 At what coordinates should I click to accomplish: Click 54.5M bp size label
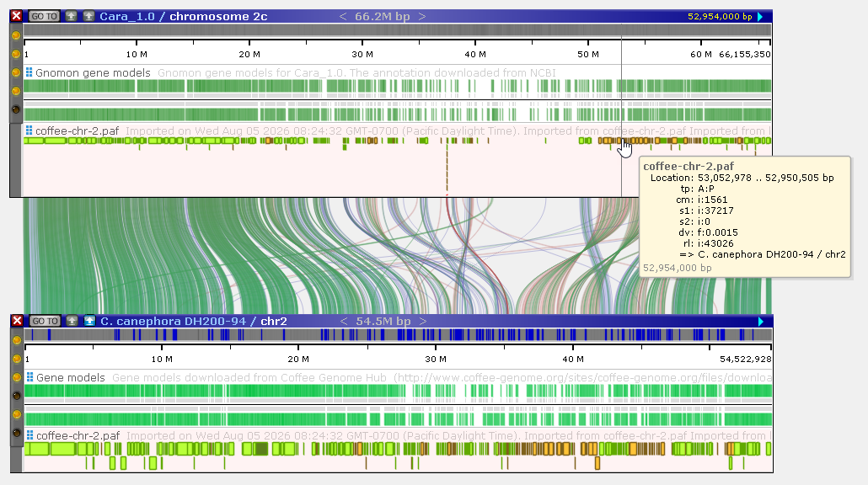(383, 322)
